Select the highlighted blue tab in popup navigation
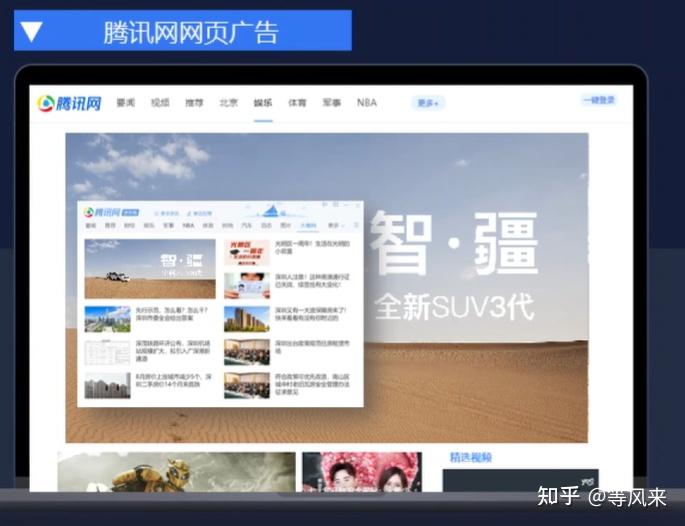This screenshot has width=685, height=526. coord(308,225)
